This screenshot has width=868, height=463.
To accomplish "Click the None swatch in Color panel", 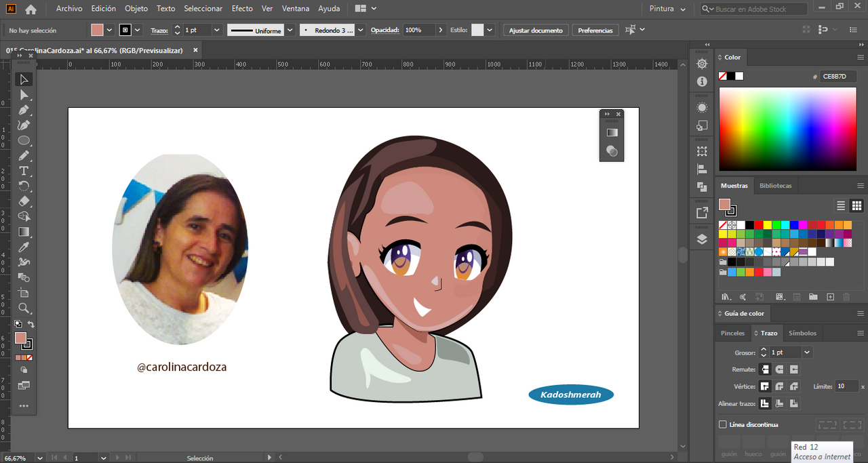I will coord(723,76).
